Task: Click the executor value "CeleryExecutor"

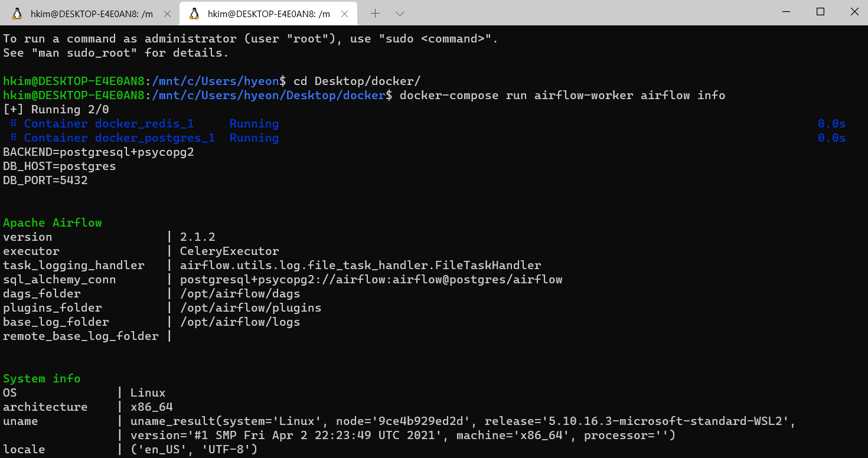Action: (x=230, y=251)
